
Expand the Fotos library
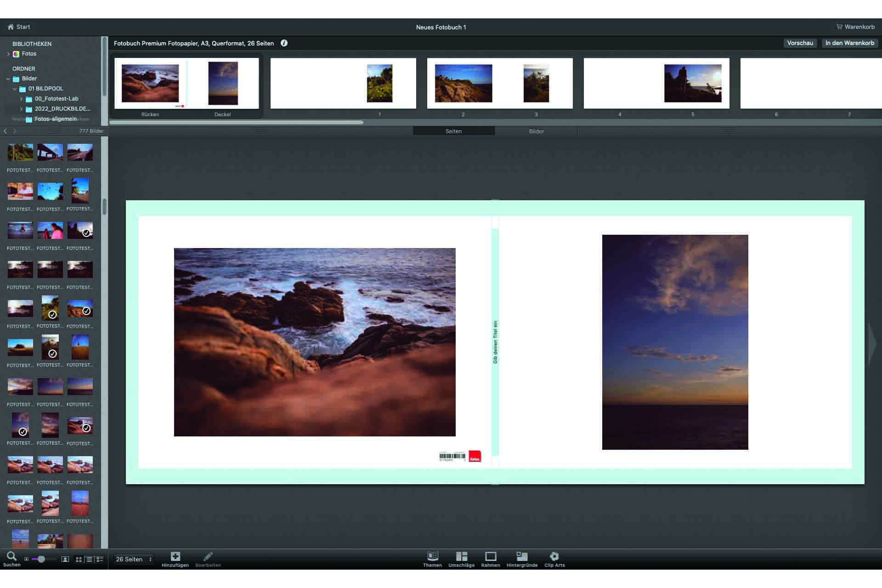8,54
